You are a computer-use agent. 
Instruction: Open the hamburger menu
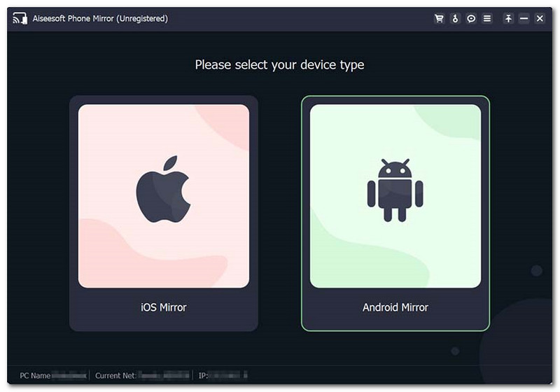[486, 18]
